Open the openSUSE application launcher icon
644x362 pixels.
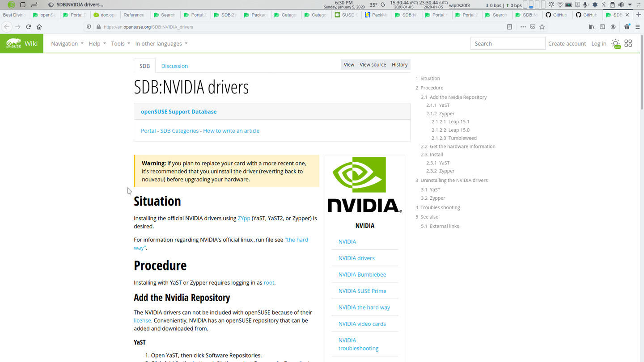pos(11,4)
